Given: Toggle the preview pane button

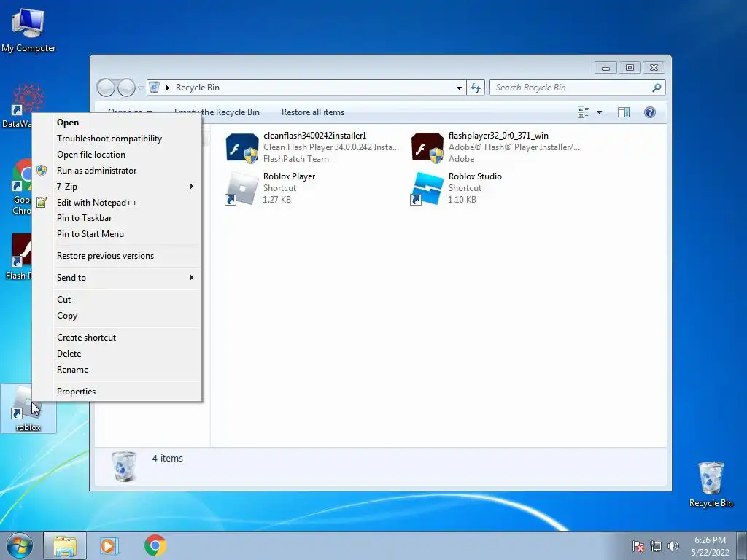Looking at the screenshot, I should pyautogui.click(x=623, y=112).
